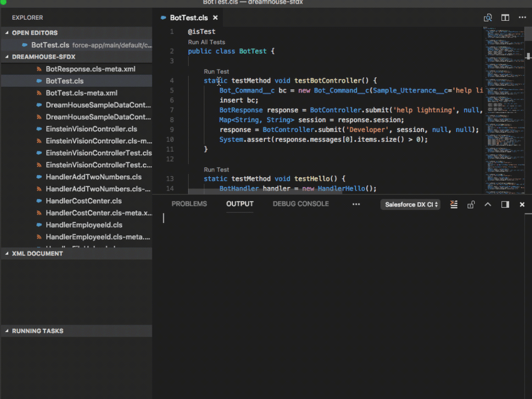Click line number 7 in the gutter

(171, 110)
